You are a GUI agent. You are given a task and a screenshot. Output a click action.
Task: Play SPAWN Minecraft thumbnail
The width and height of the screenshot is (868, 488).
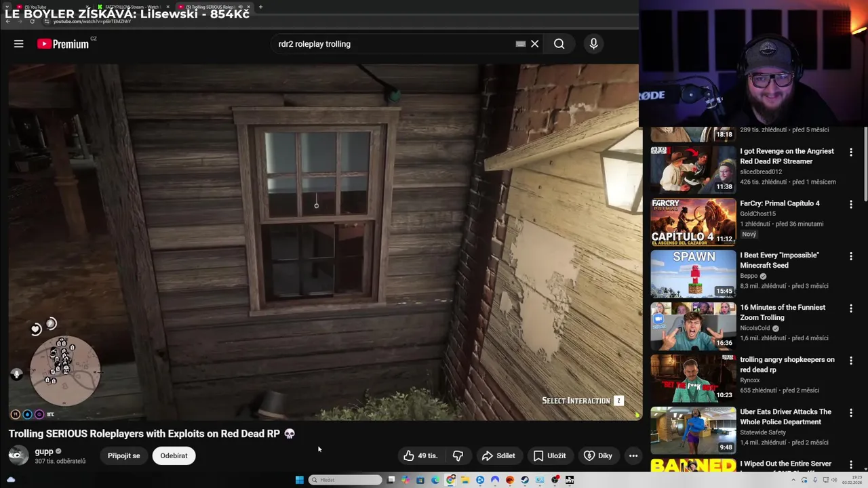click(693, 274)
